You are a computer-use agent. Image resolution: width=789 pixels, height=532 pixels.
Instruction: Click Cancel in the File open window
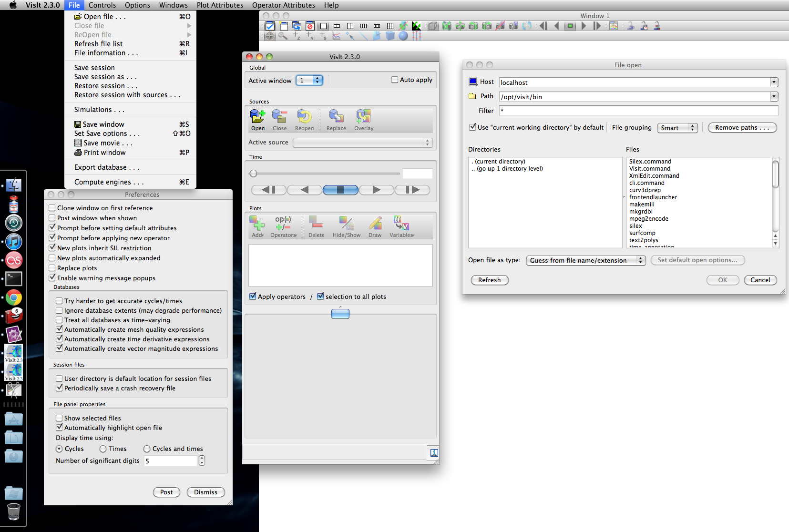click(x=760, y=280)
